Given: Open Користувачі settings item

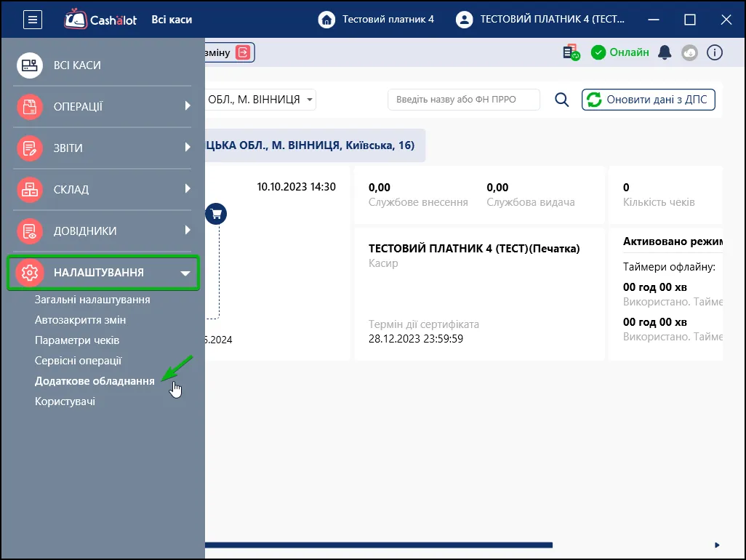Looking at the screenshot, I should tap(65, 401).
